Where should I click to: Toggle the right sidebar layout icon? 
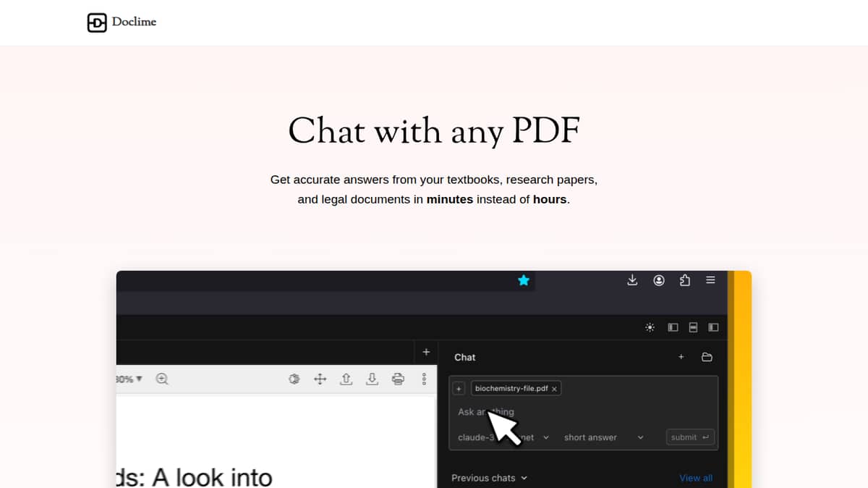pyautogui.click(x=713, y=327)
